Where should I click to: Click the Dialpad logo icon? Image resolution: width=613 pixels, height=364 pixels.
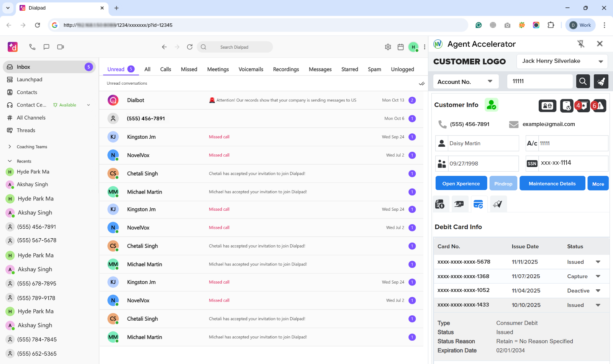tap(13, 47)
